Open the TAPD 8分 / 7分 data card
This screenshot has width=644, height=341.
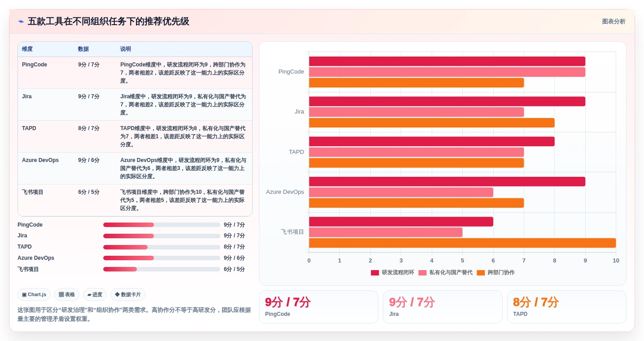pos(566,307)
